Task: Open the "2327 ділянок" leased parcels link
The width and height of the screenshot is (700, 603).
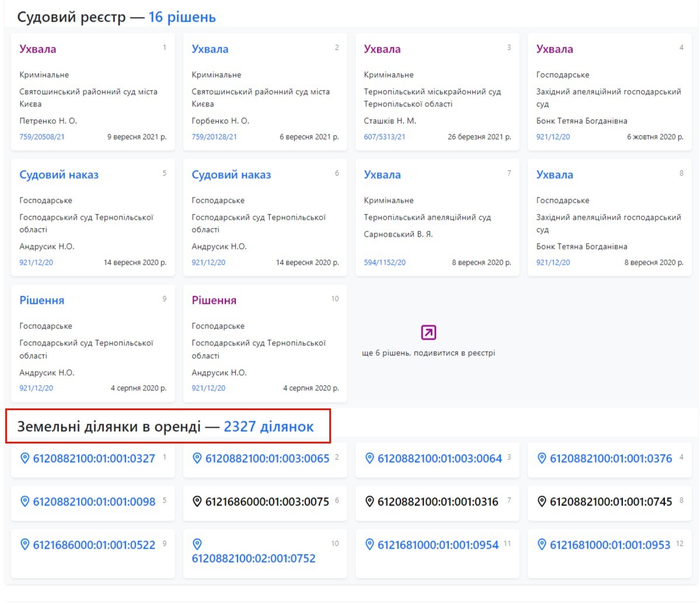Action: (x=269, y=427)
